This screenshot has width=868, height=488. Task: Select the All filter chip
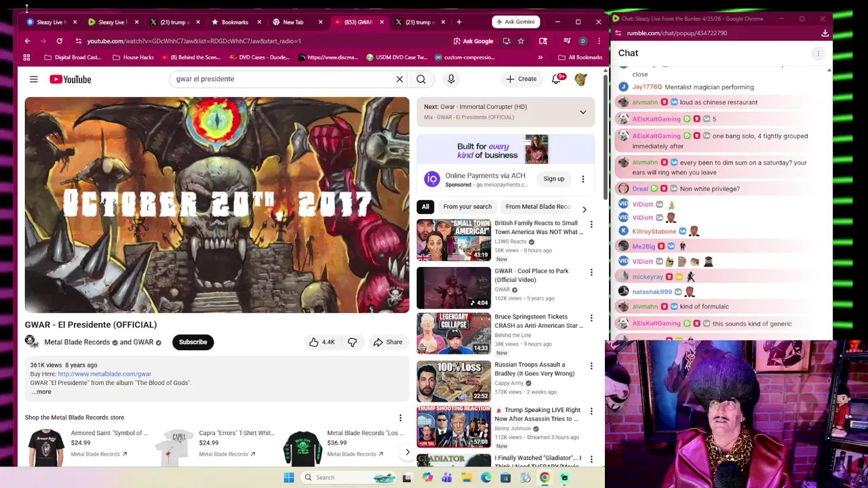point(425,207)
